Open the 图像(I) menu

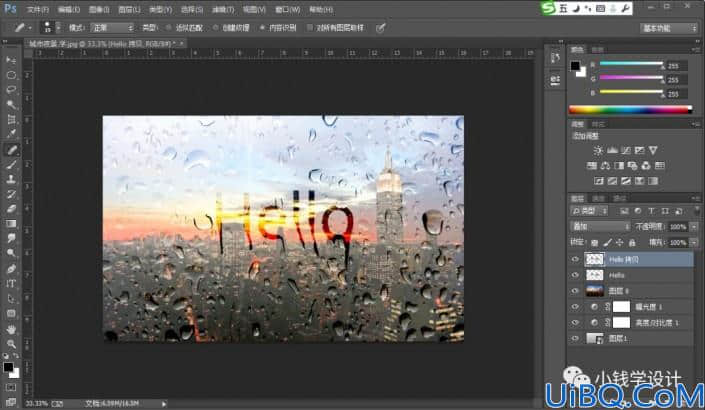tap(99, 9)
